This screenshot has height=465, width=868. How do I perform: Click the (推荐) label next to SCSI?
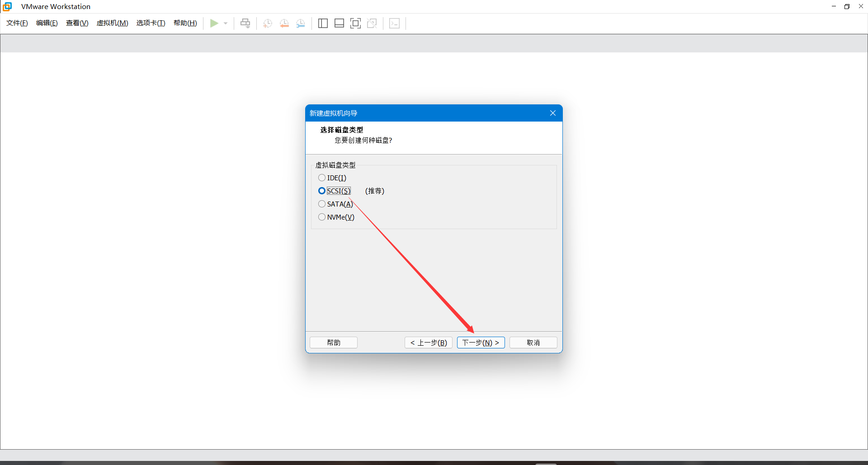375,191
